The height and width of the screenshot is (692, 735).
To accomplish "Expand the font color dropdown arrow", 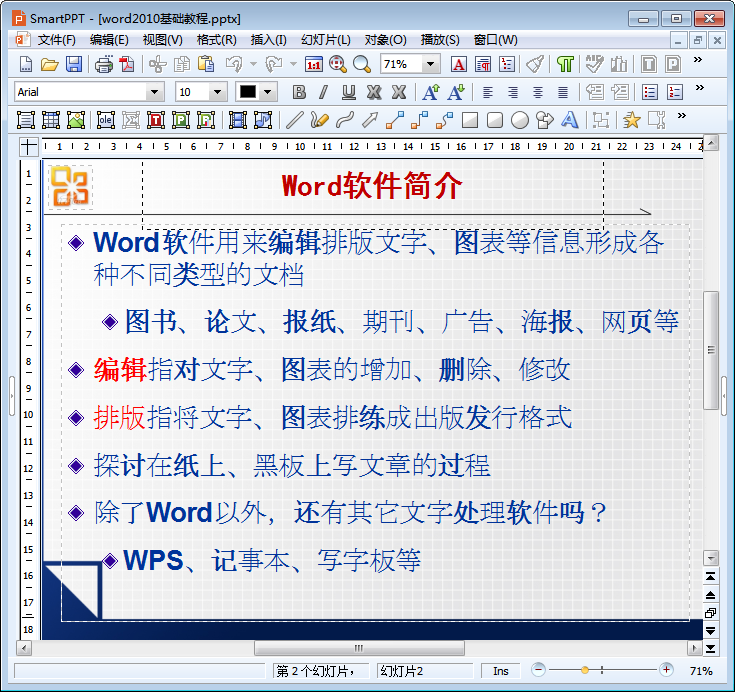I will click(267, 92).
